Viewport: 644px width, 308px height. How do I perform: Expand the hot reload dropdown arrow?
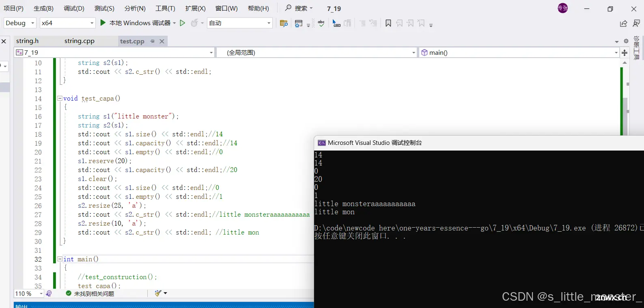point(202,23)
